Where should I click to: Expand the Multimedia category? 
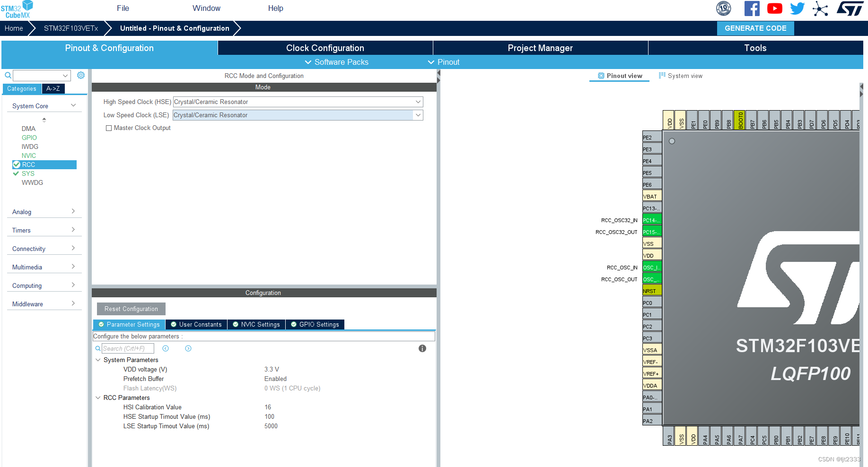pos(73,267)
